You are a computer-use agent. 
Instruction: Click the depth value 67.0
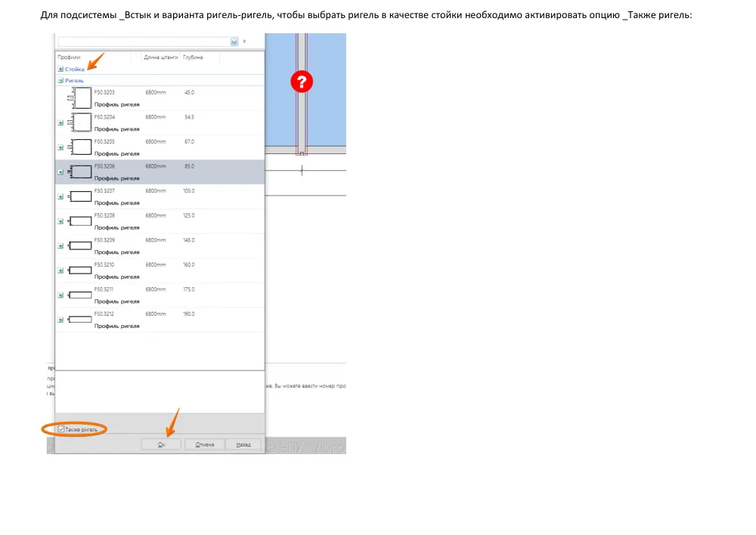coord(190,142)
